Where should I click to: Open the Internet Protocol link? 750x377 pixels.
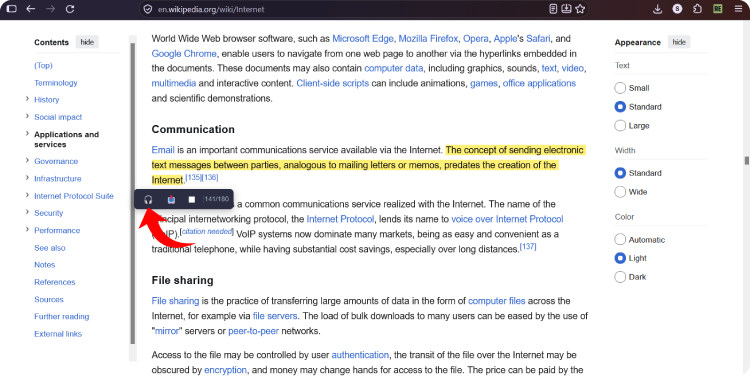[340, 219]
